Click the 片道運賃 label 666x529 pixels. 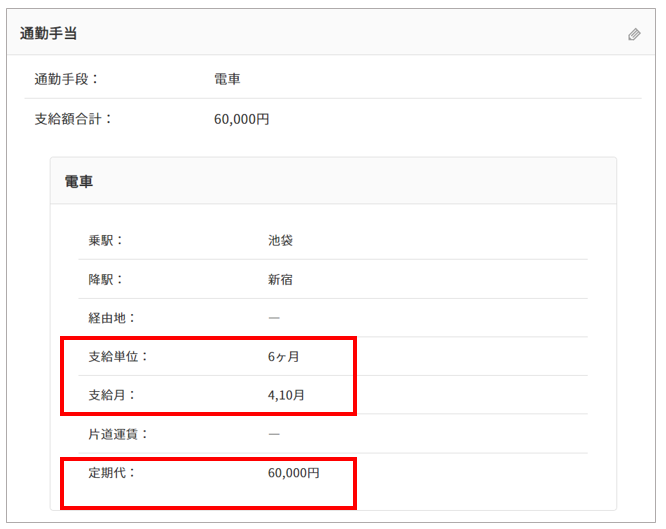point(118,434)
